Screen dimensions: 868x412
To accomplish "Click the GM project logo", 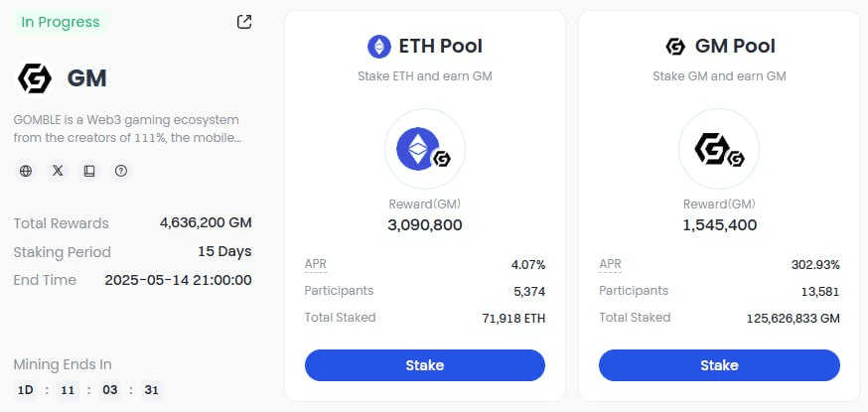I will pos(35,78).
